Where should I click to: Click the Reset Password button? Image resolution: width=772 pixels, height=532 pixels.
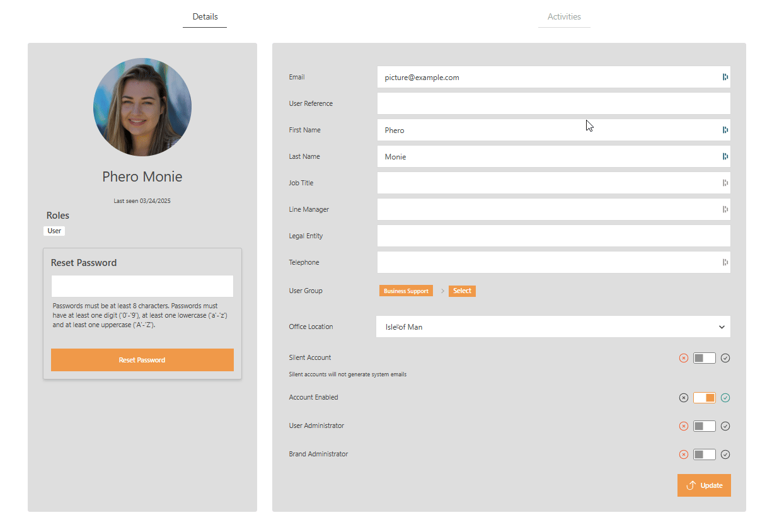tap(142, 360)
